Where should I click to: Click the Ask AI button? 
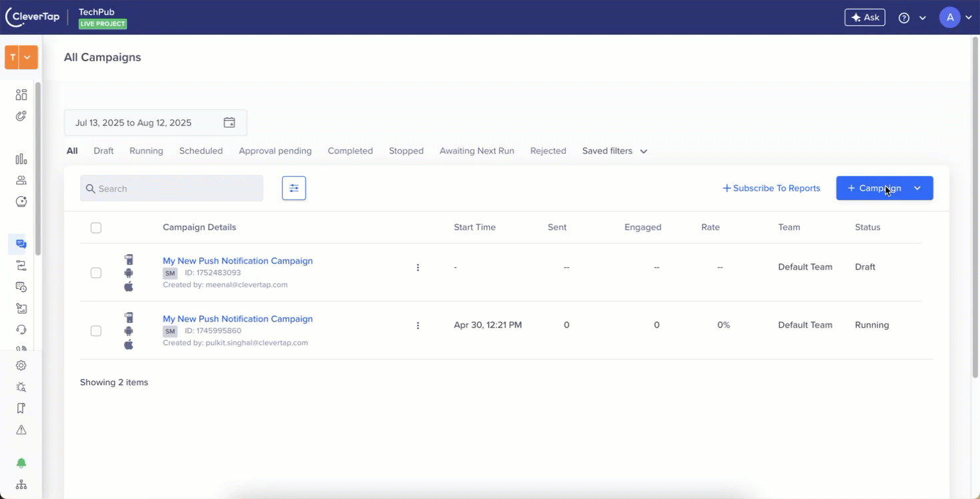point(865,17)
